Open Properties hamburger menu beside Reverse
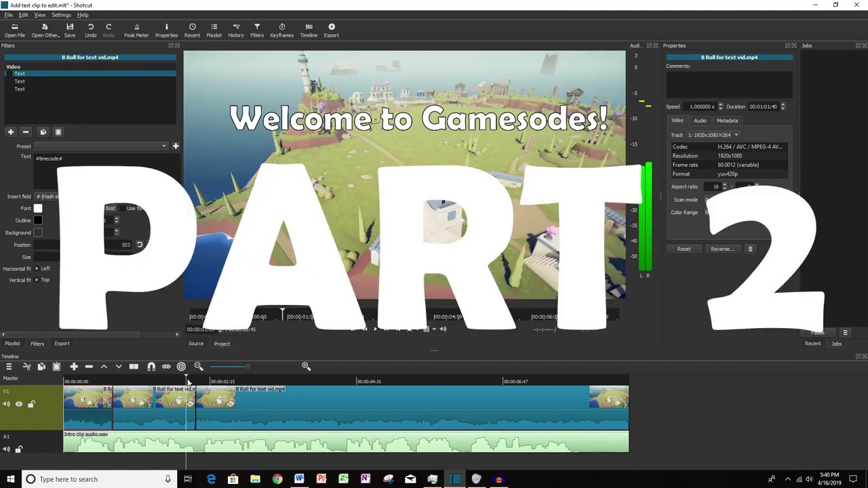 750,249
